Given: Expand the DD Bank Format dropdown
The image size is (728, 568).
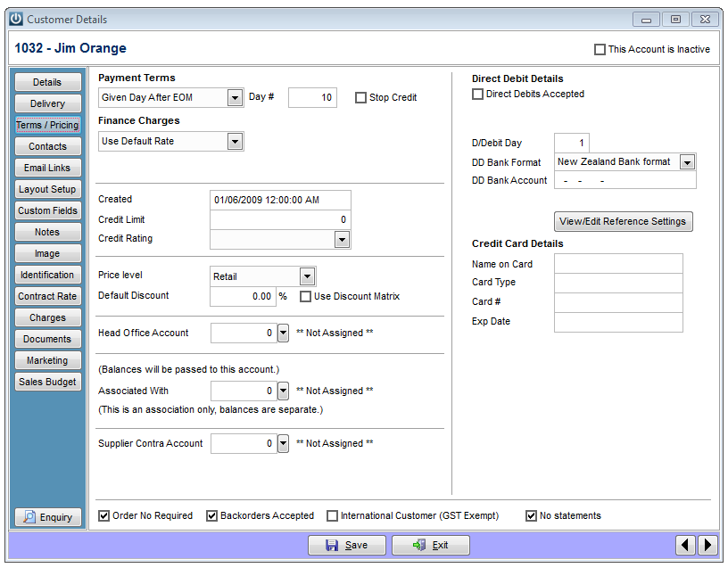Looking at the screenshot, I should (x=687, y=162).
